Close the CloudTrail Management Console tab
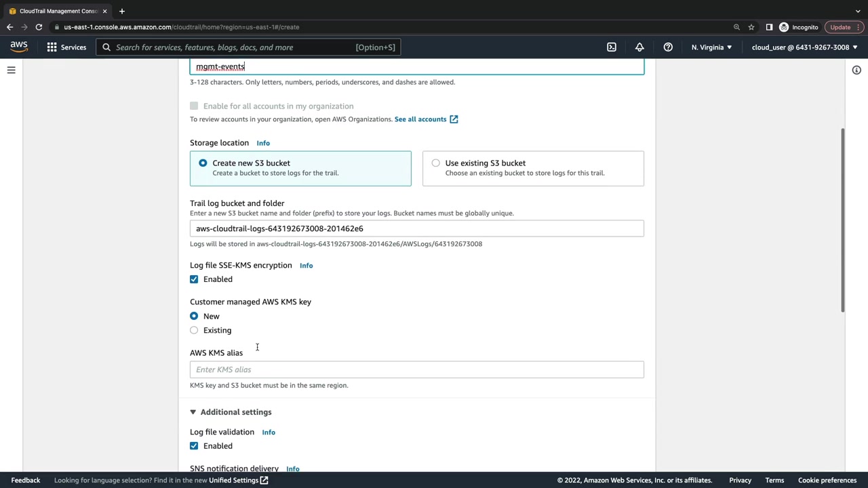 (x=104, y=11)
